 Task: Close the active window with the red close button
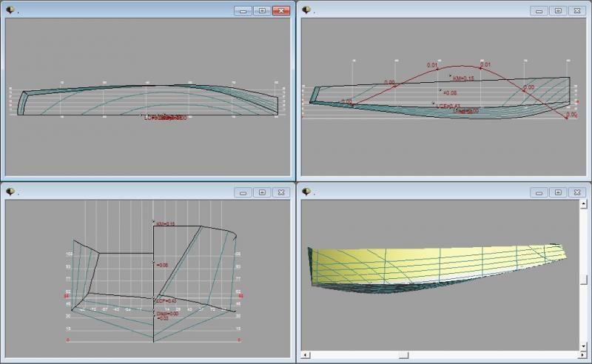point(280,11)
